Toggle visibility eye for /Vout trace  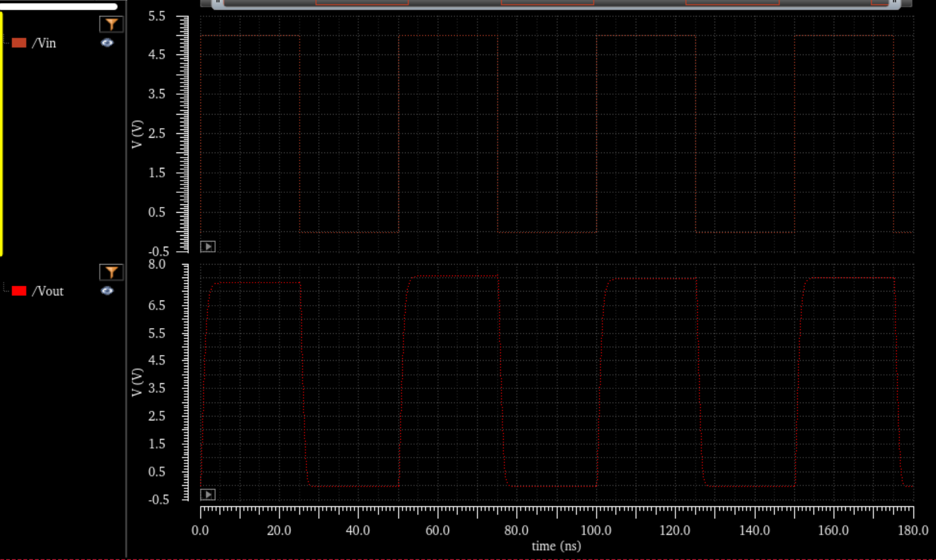click(107, 291)
